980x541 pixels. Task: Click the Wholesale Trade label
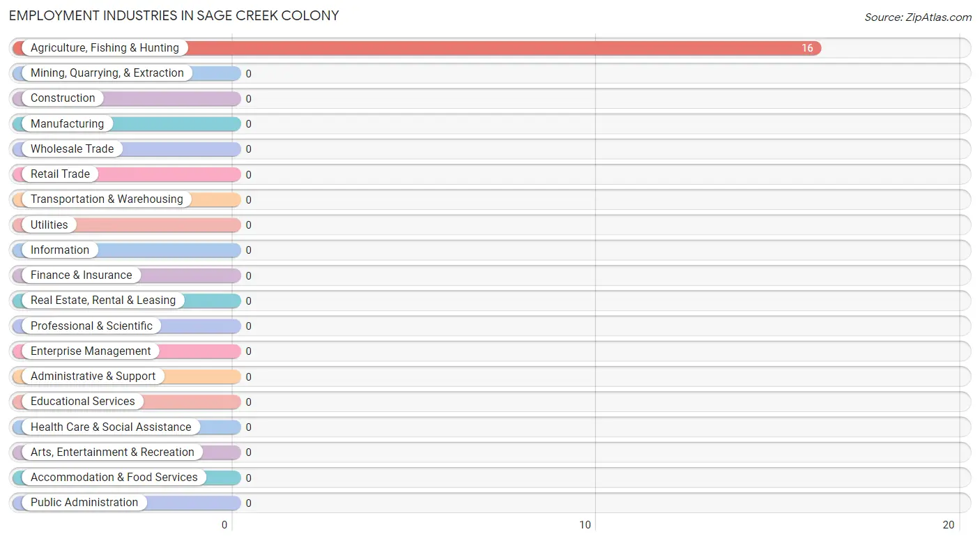coord(72,149)
